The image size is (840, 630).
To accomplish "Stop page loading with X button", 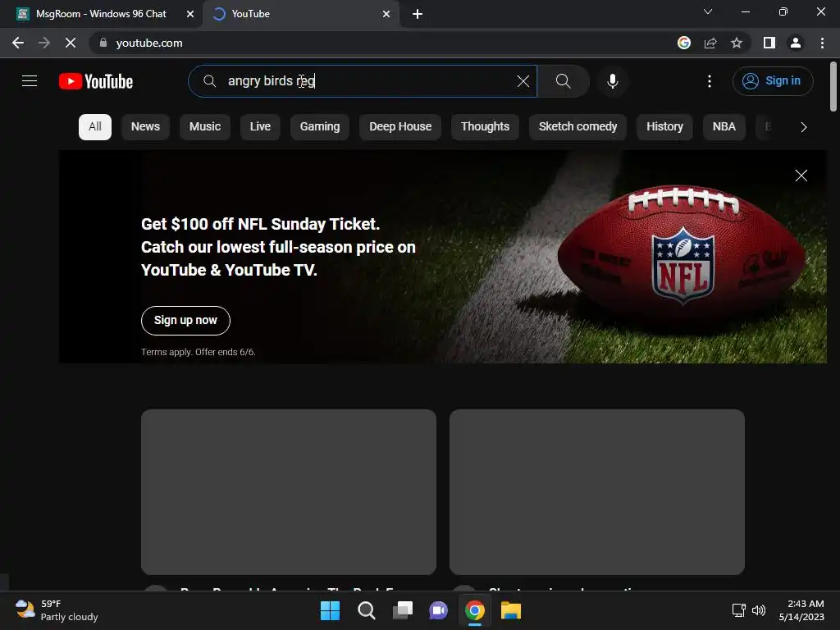I will coord(71,43).
